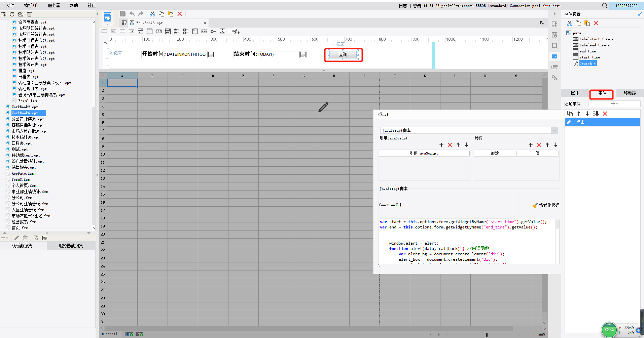
Task: Select the text area widget icon
Action: click(195, 31)
